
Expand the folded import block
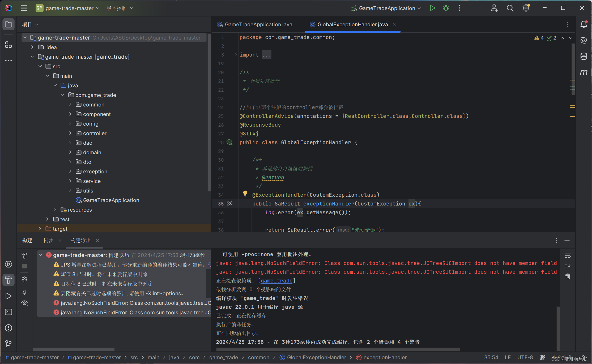pos(236,55)
